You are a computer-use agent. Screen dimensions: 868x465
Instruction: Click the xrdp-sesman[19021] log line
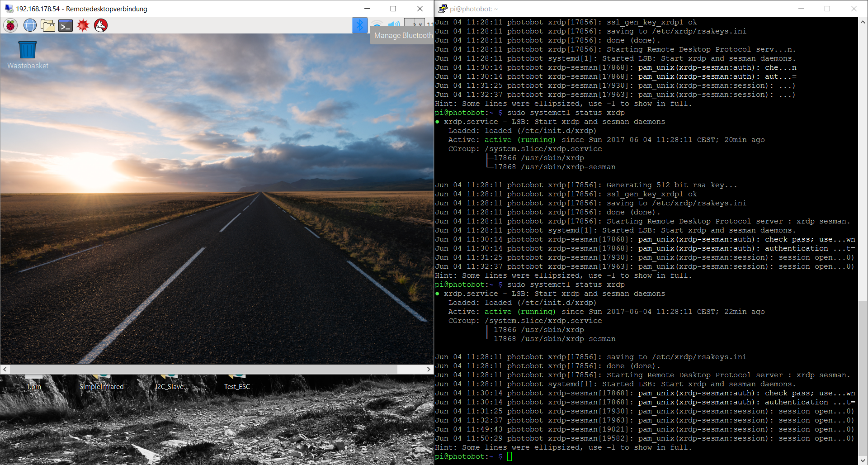click(x=645, y=429)
